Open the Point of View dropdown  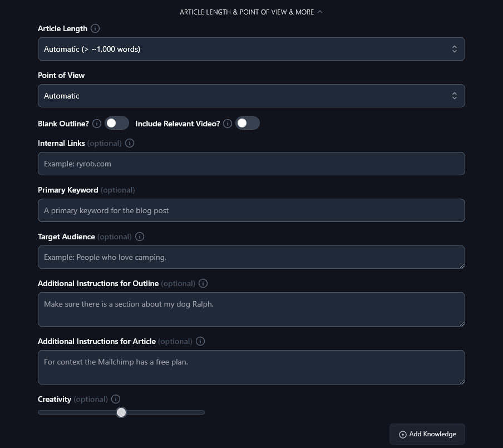251,96
